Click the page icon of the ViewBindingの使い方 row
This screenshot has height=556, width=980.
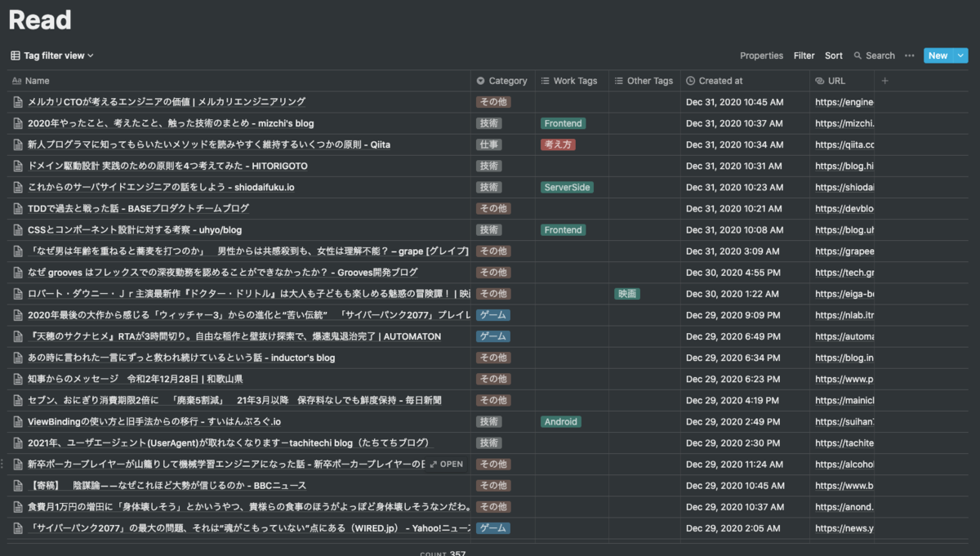(18, 421)
